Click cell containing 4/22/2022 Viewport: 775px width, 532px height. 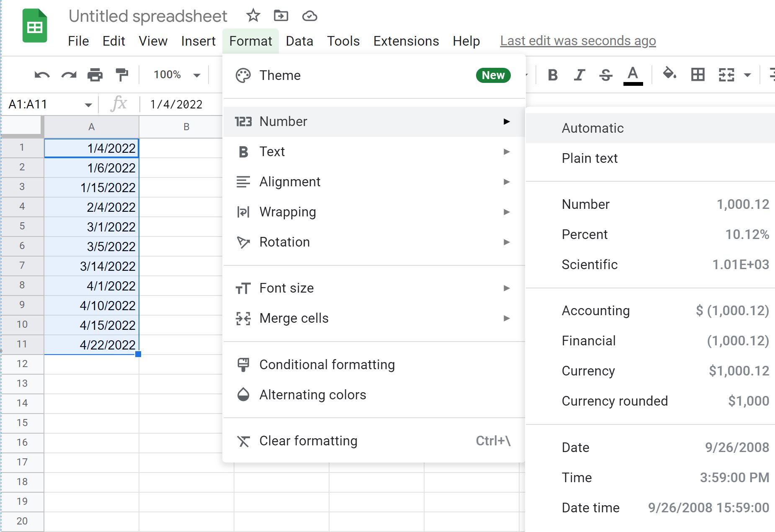(x=91, y=345)
